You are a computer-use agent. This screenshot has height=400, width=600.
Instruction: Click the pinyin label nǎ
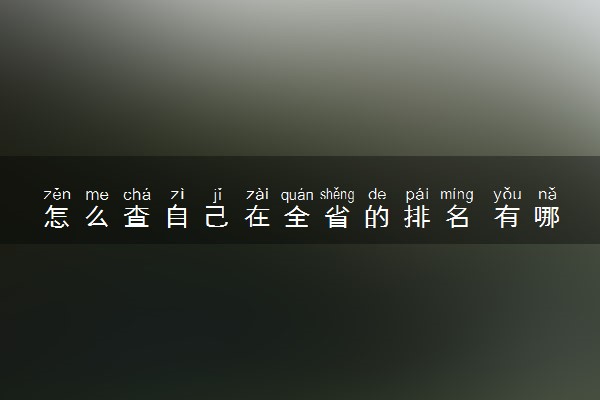tap(547, 194)
